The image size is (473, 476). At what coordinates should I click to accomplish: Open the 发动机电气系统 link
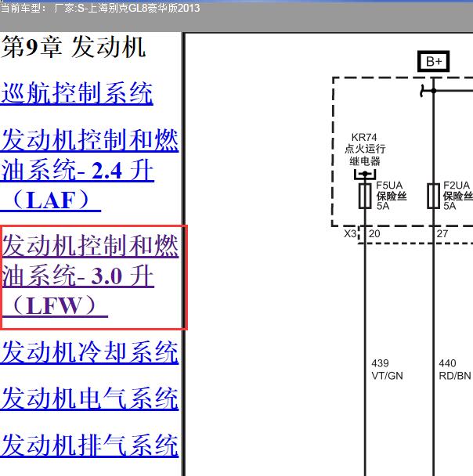(89, 398)
